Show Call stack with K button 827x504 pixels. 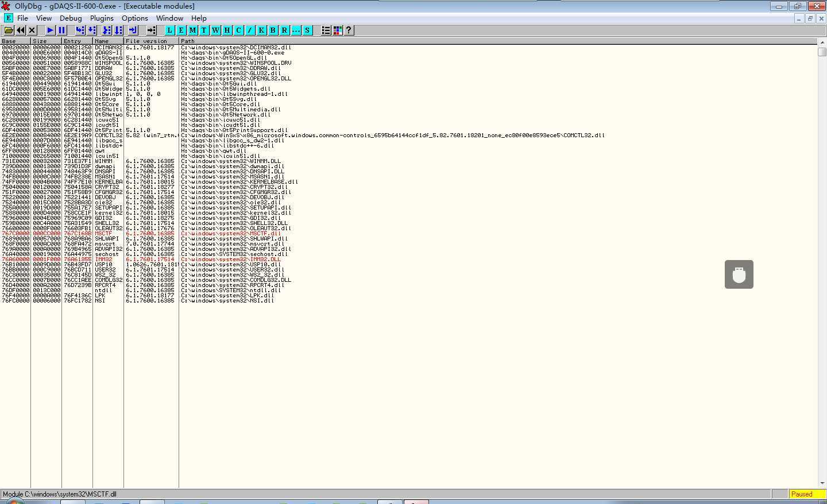tap(261, 30)
